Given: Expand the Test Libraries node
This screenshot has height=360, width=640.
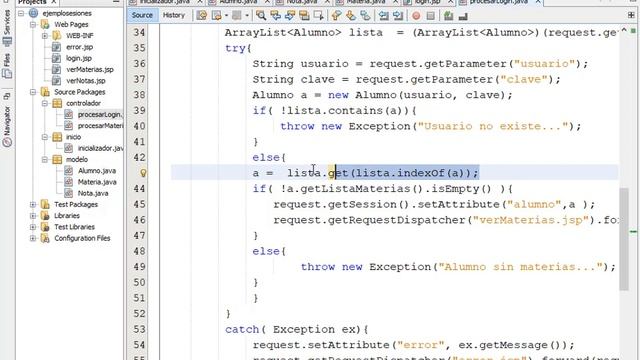Looking at the screenshot, I should (x=33, y=227).
